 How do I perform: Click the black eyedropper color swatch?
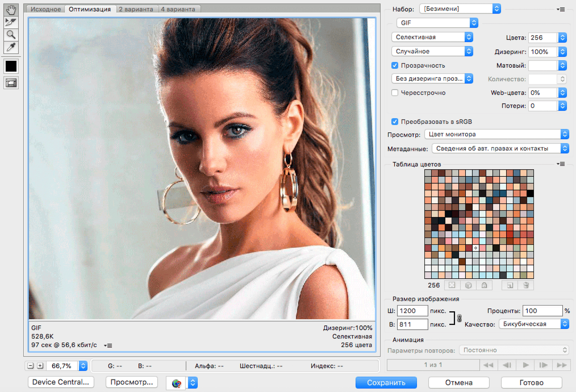pos(11,66)
